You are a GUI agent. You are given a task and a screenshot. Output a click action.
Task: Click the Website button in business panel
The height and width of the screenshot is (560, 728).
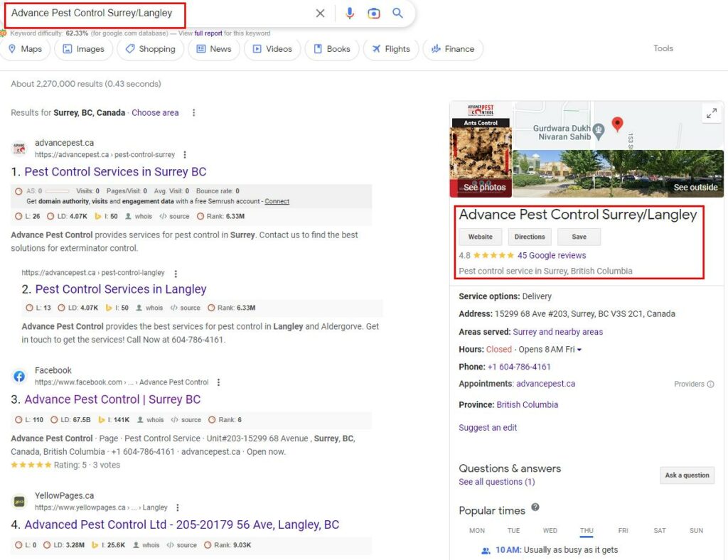481,237
